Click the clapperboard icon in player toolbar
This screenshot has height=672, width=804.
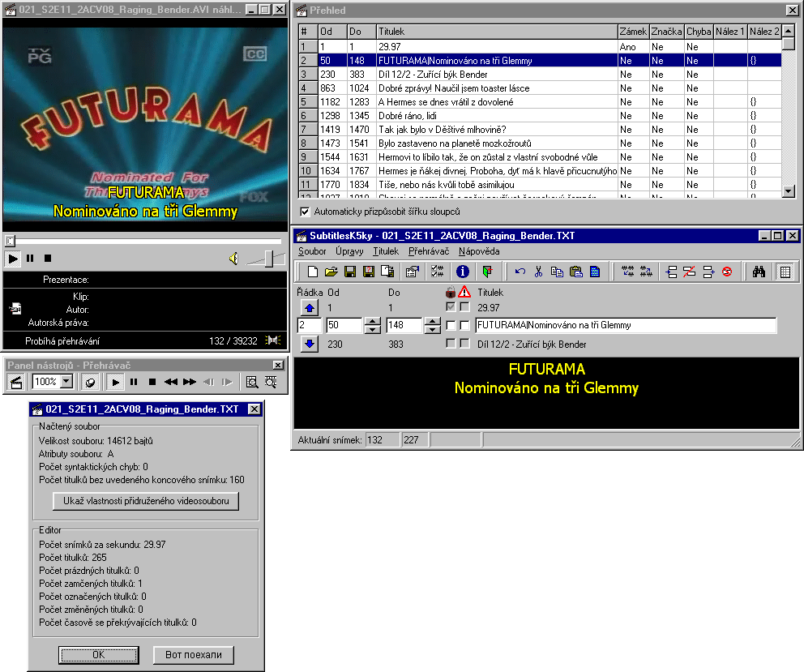coord(16,382)
